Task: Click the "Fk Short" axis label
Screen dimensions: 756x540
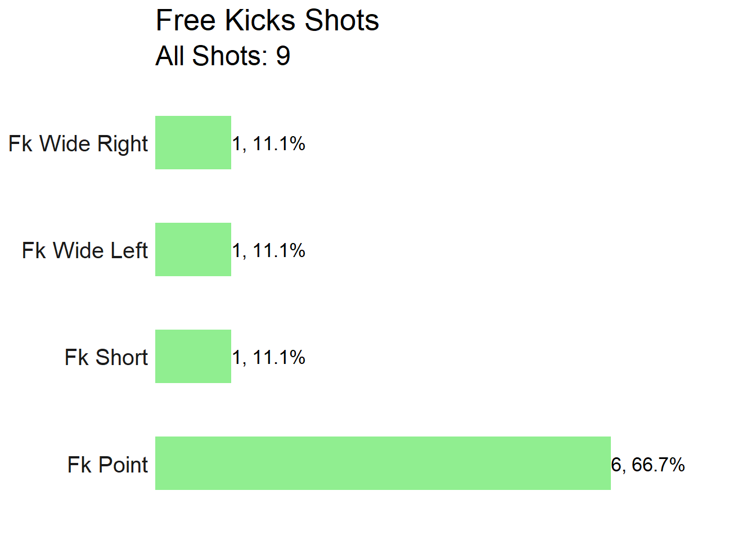Action: click(106, 357)
